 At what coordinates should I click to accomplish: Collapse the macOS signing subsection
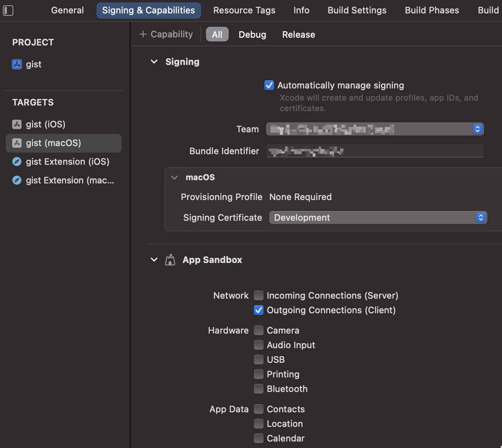(x=174, y=177)
